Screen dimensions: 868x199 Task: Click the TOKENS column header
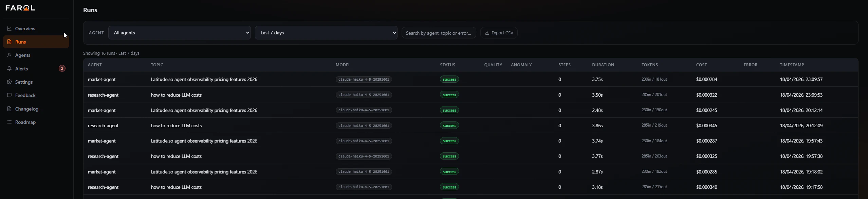click(649, 65)
